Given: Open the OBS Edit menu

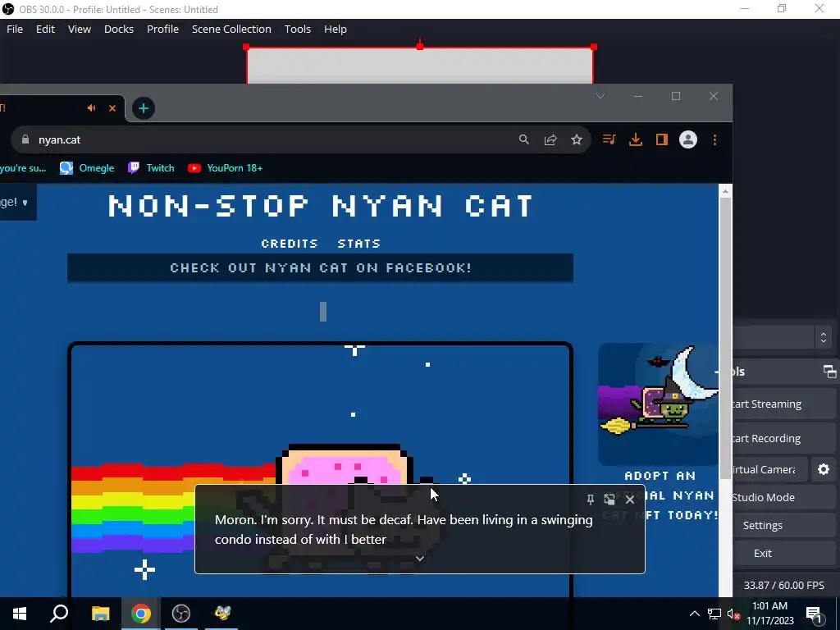Looking at the screenshot, I should 45,29.
